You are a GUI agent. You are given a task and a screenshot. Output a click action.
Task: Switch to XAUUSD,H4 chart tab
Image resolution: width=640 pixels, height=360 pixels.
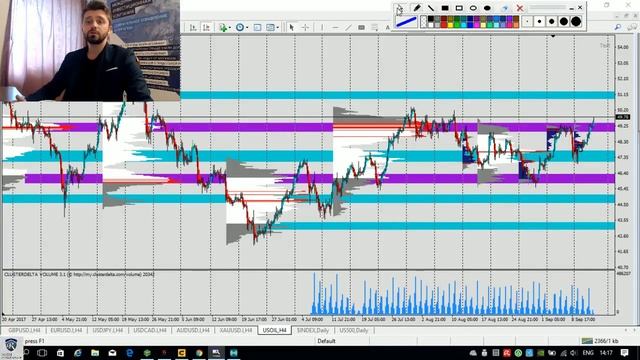(236, 330)
